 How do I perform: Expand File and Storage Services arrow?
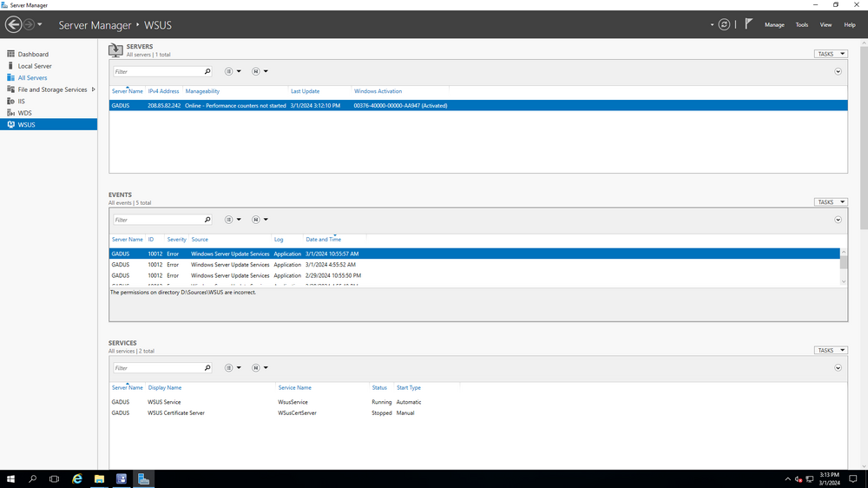(94, 89)
